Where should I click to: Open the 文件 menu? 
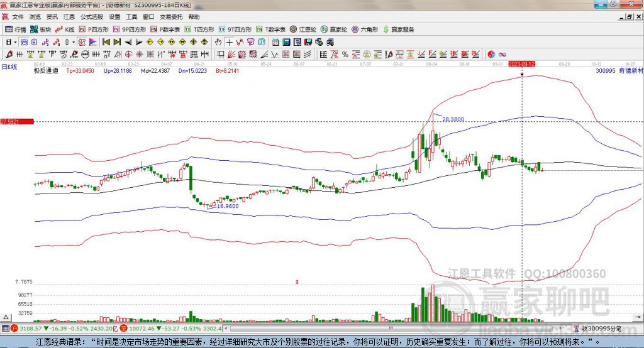point(18,17)
